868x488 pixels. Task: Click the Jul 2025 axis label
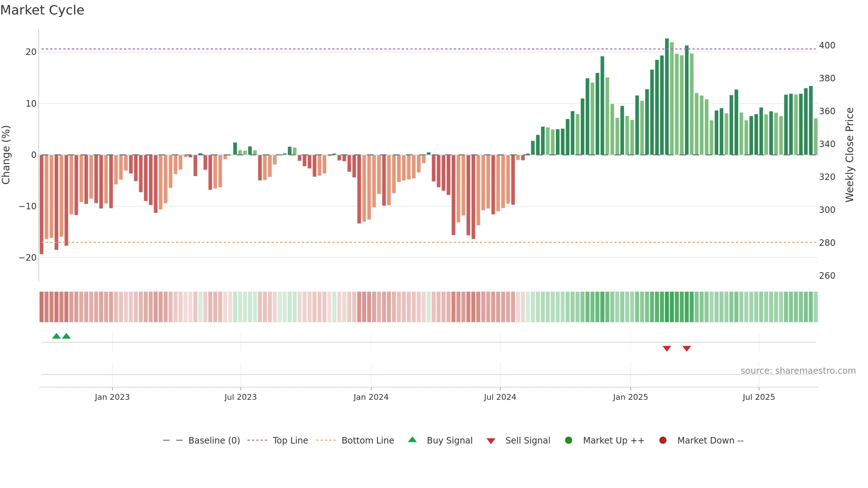759,397
